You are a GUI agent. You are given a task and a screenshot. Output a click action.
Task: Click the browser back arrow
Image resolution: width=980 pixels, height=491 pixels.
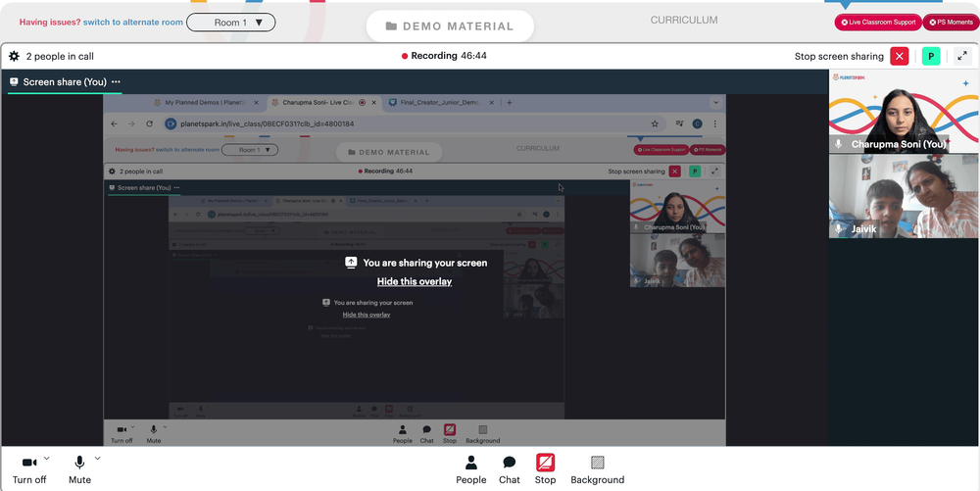[114, 123]
